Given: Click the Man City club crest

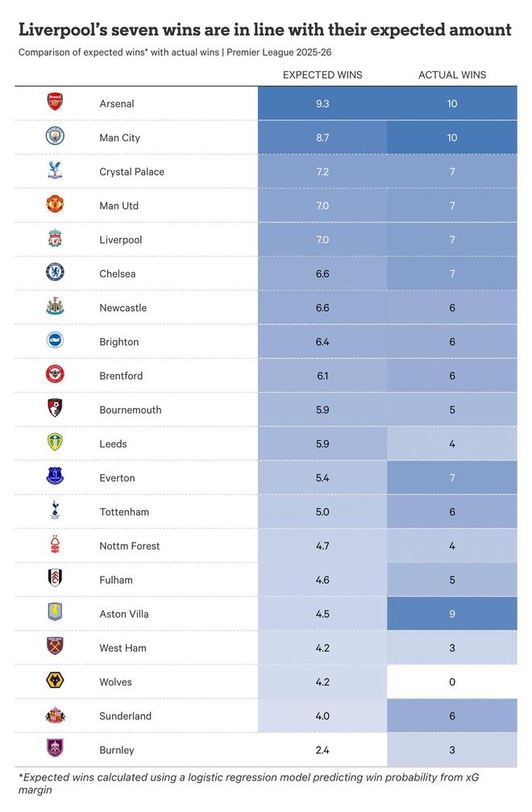Looking at the screenshot, I should click(54, 136).
